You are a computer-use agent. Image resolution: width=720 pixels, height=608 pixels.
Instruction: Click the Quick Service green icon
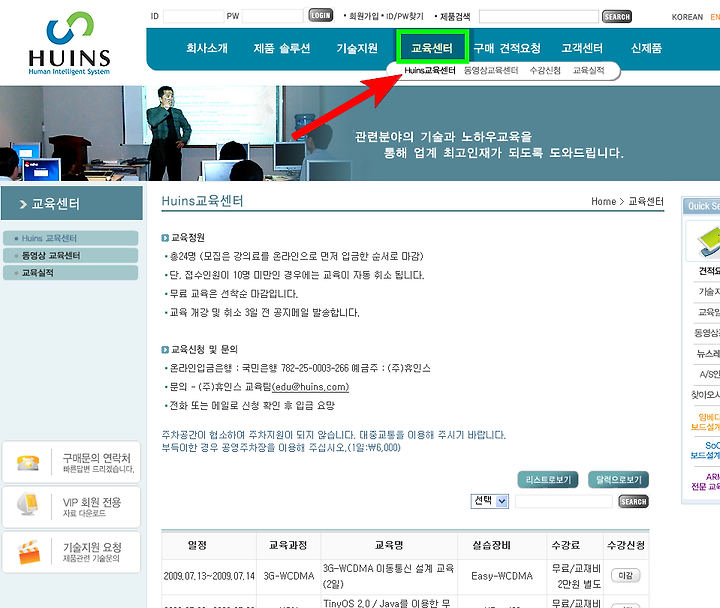click(x=709, y=242)
